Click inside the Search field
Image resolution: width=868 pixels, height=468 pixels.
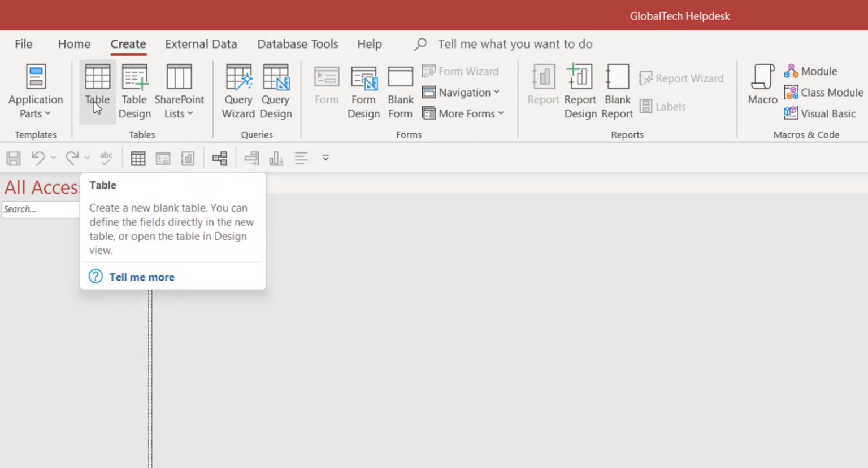point(40,209)
